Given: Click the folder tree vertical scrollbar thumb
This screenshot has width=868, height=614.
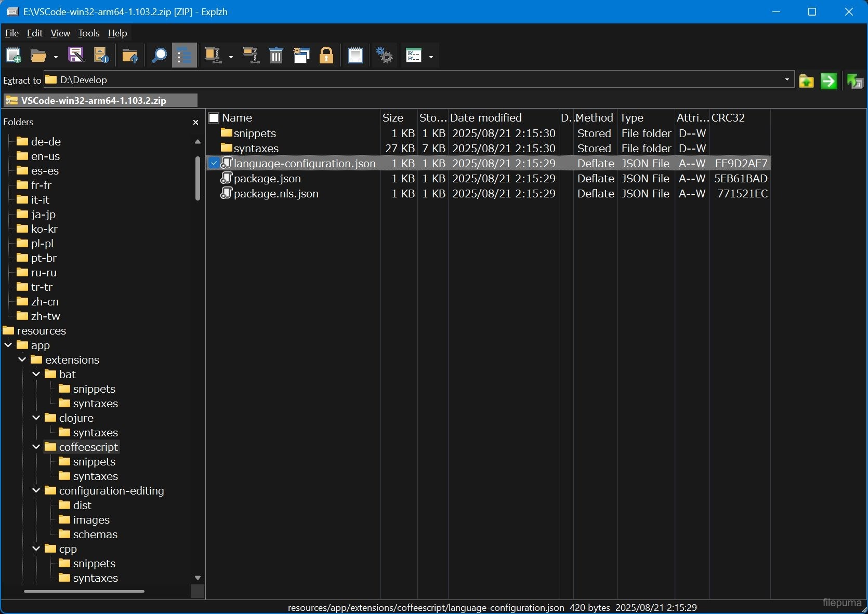Looking at the screenshot, I should 198,178.
